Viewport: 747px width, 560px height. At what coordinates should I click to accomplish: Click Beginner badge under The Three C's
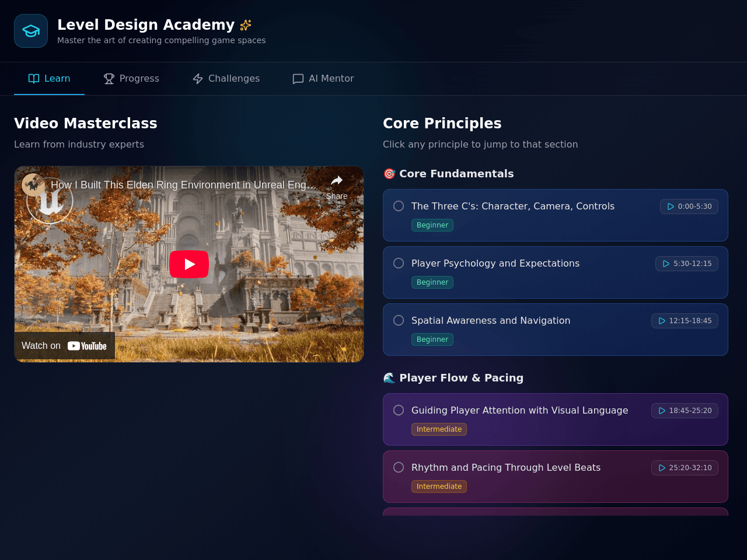(x=432, y=225)
